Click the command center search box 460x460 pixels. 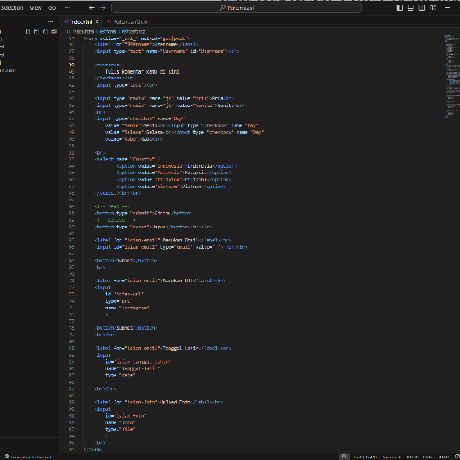tap(236, 8)
